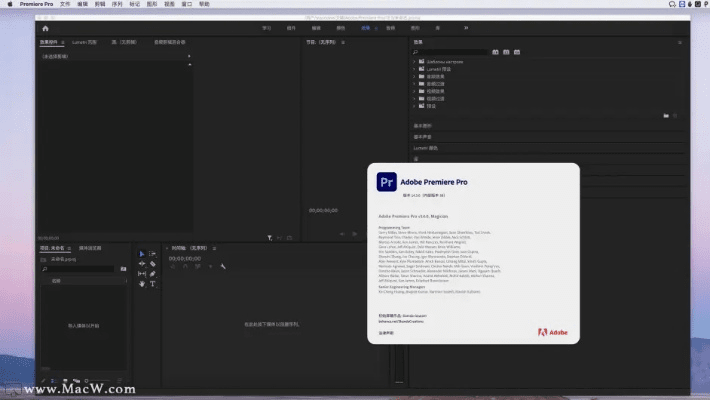Open behance.net link in About dialog
710x400 pixels.
(401, 321)
